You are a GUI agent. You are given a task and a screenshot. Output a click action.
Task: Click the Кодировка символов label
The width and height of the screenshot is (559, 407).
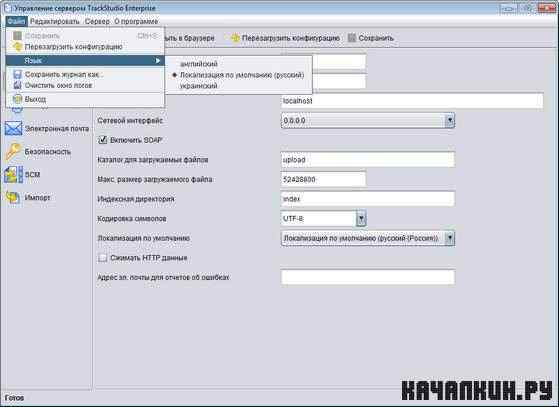pyautogui.click(x=132, y=218)
